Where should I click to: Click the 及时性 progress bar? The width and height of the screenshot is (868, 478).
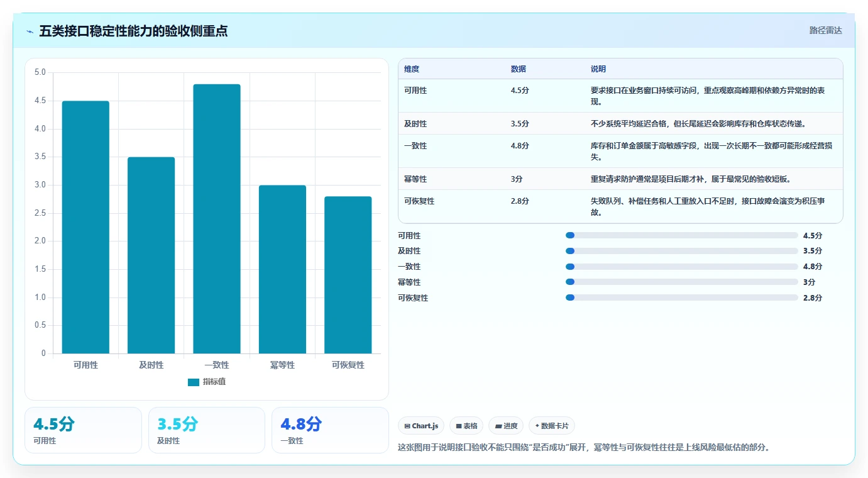(682, 251)
